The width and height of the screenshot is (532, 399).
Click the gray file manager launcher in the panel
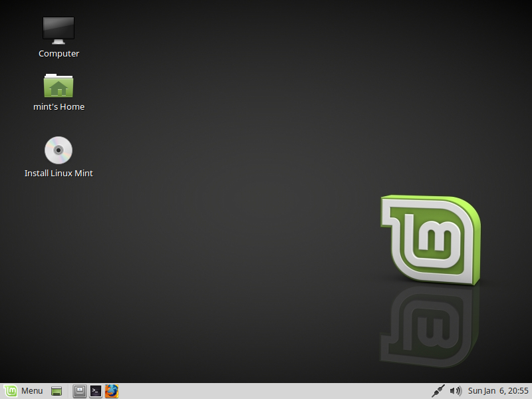coord(80,391)
